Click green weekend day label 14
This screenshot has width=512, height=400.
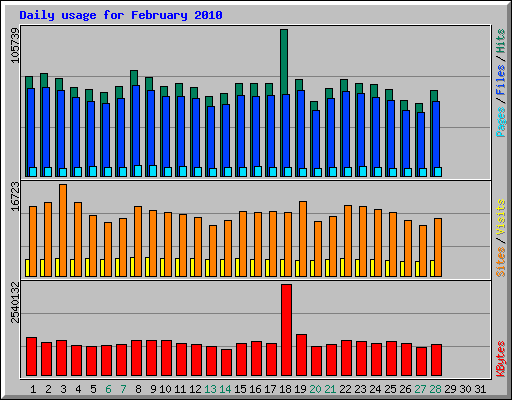[225, 389]
